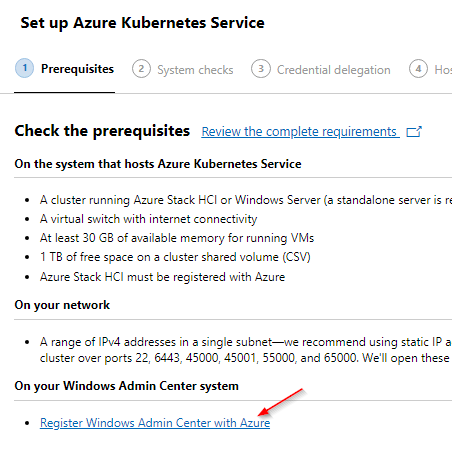Open the Prerequisites tab label
This screenshot has height=468, width=452.
pos(77,69)
